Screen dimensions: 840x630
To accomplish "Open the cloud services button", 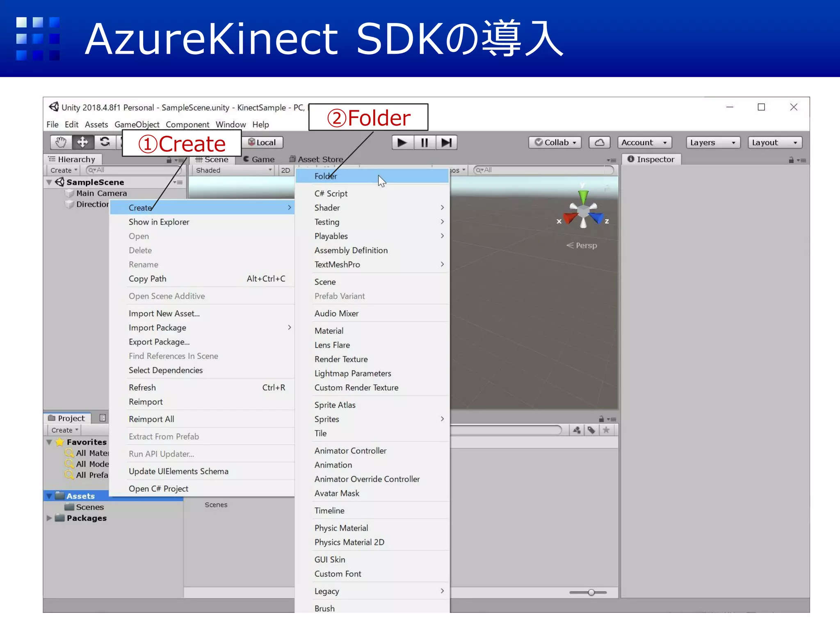I will click(x=599, y=142).
